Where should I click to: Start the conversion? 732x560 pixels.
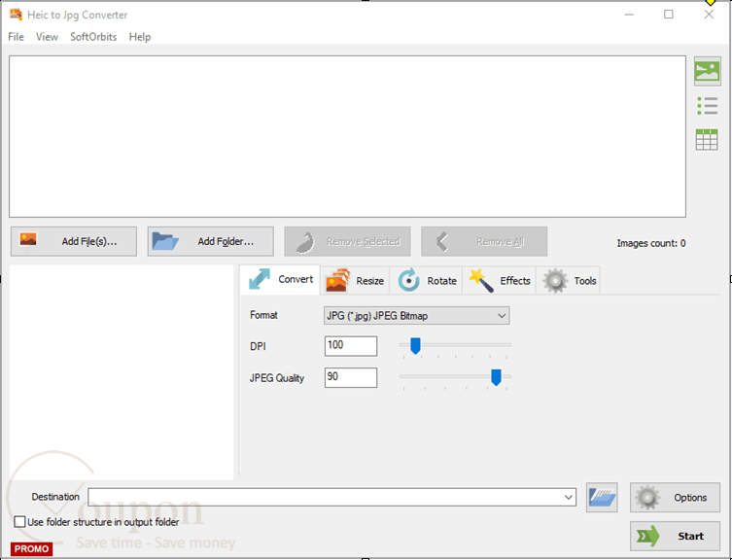click(x=675, y=536)
